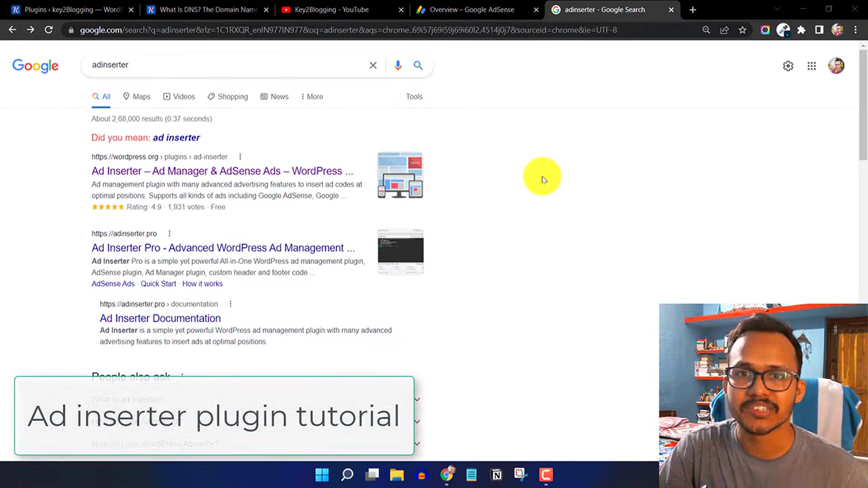The width and height of the screenshot is (868, 488).
Task: Open options for adinserter.pro result
Action: point(170,234)
